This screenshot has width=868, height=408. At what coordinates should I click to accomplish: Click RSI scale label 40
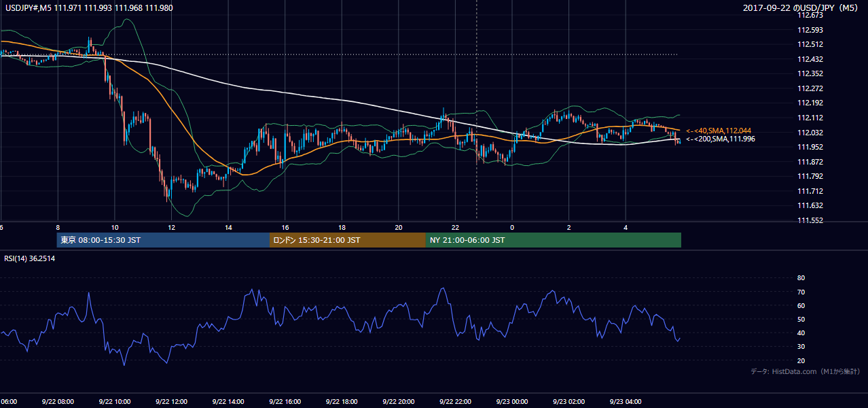click(801, 333)
